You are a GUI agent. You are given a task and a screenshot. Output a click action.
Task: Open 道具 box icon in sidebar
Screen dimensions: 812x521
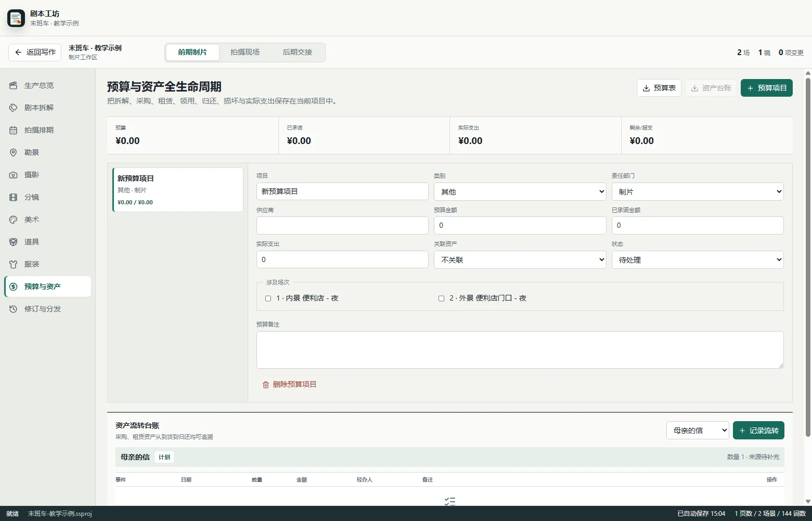[x=14, y=242]
